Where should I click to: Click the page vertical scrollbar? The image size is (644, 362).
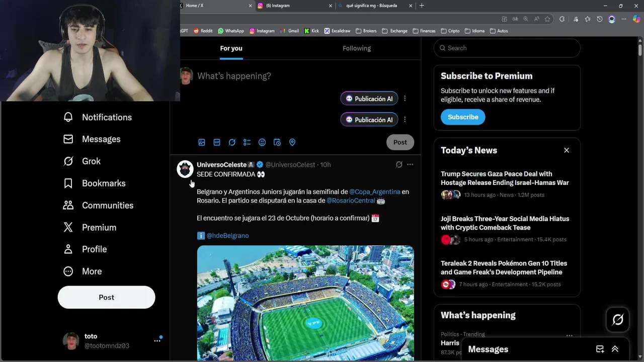[640, 50]
